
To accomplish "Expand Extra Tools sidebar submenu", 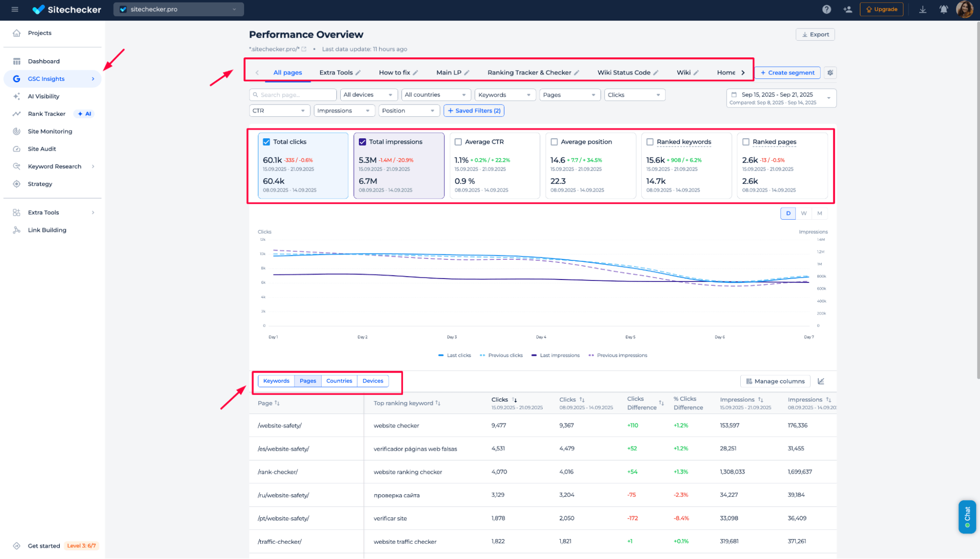I will (93, 213).
